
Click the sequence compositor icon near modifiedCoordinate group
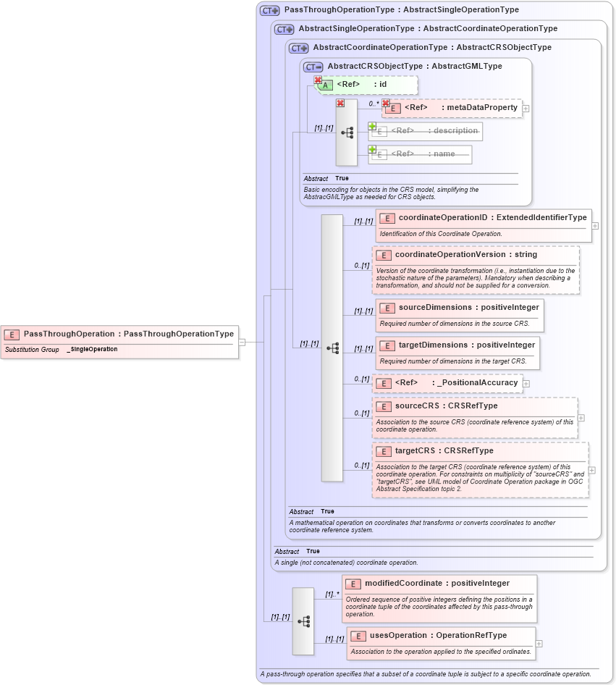(304, 621)
